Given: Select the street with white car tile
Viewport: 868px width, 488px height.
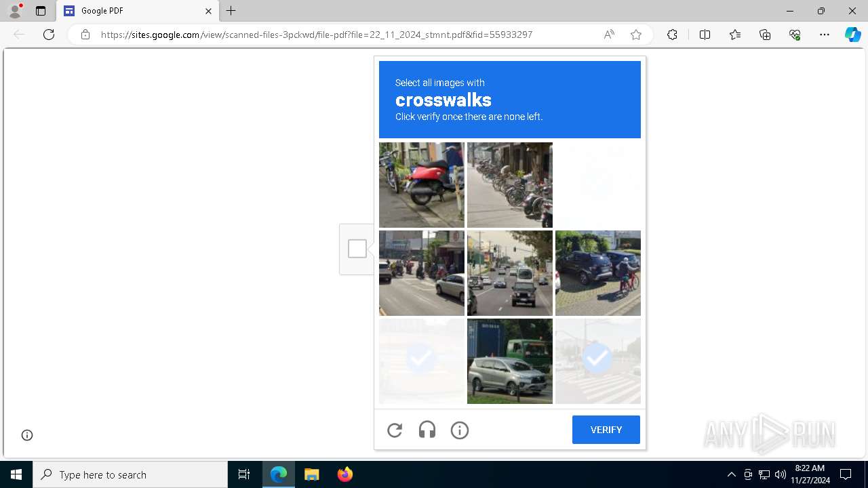Looking at the screenshot, I should [x=422, y=273].
